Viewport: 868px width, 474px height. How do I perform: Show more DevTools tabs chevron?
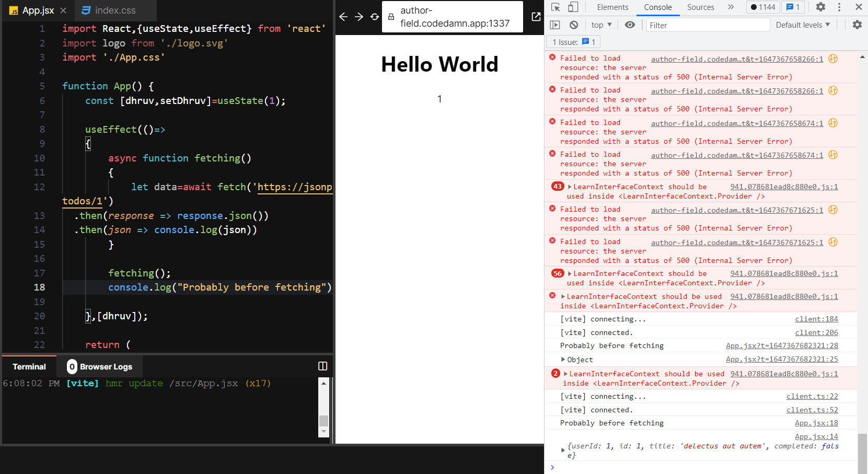pyautogui.click(x=731, y=7)
